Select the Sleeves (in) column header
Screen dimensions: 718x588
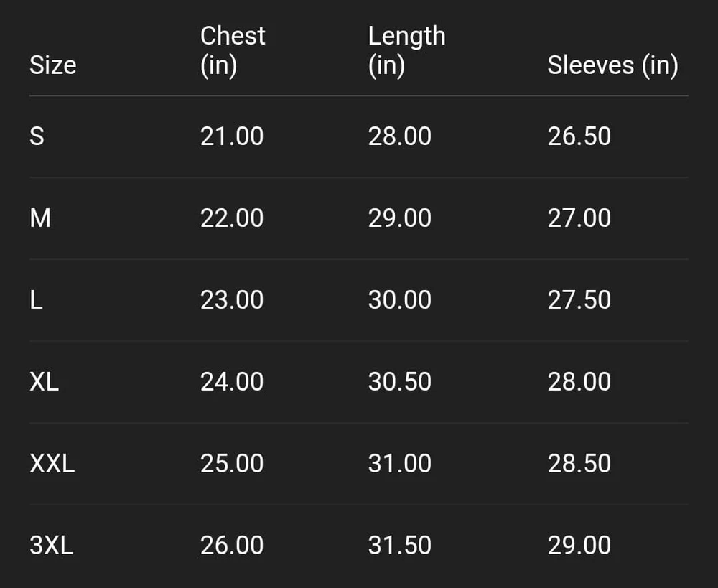click(612, 65)
